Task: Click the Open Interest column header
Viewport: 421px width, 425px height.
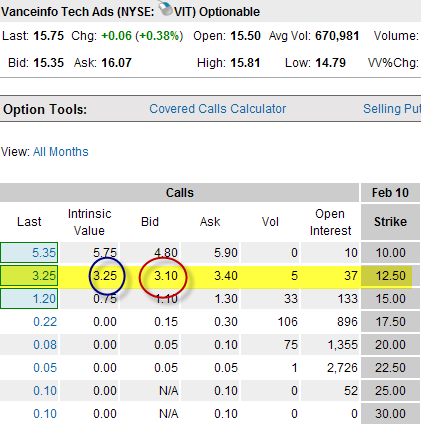Action: click(x=330, y=222)
